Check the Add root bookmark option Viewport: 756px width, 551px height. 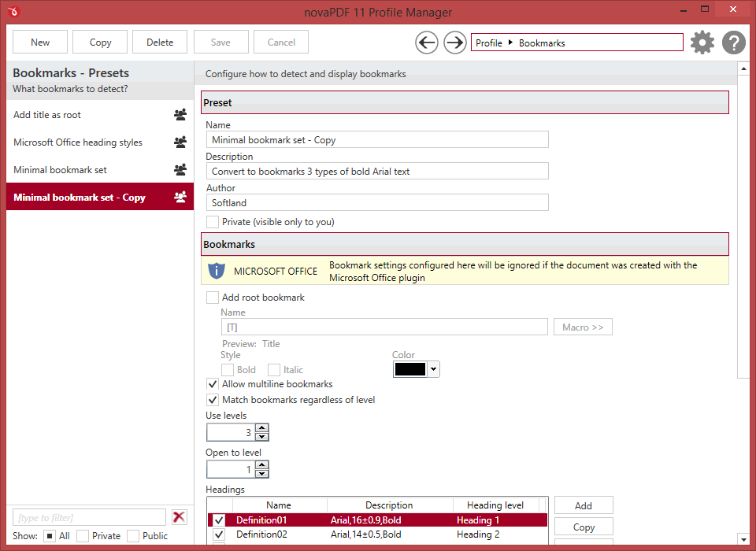[212, 298]
